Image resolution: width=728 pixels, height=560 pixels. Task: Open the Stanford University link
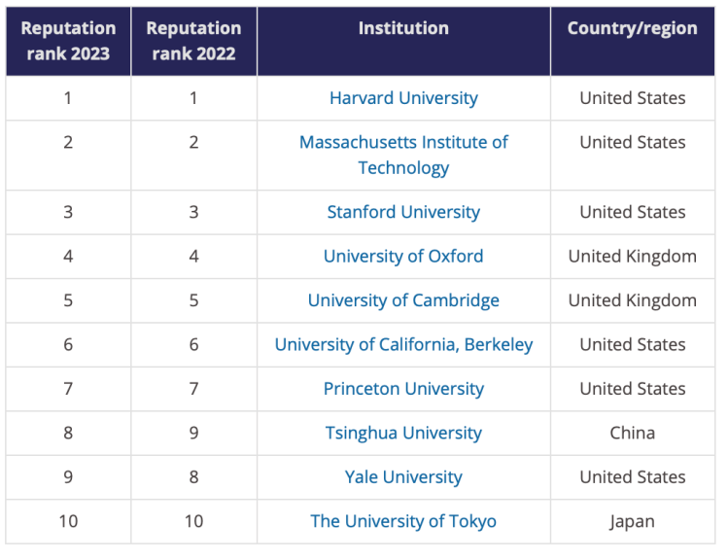point(403,212)
